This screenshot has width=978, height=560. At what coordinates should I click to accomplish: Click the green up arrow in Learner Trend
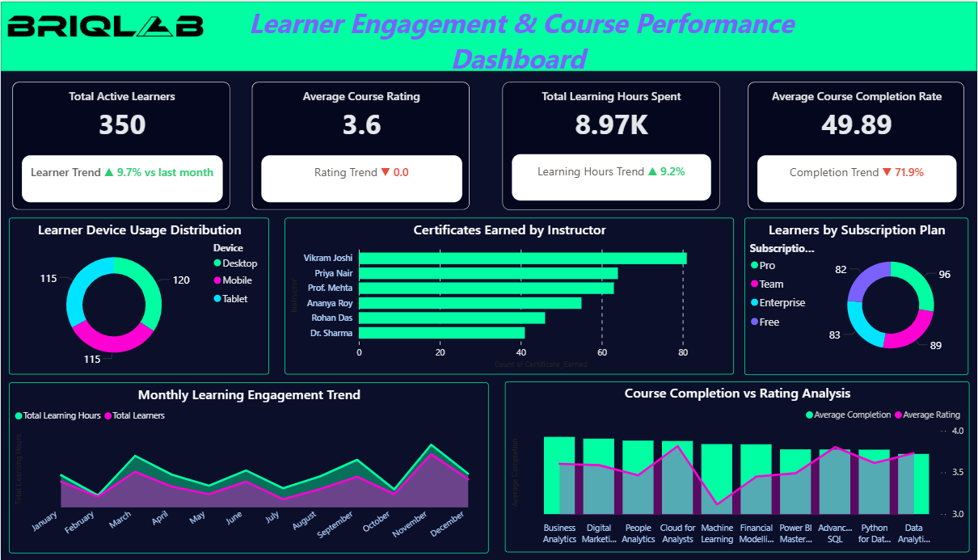click(x=108, y=172)
